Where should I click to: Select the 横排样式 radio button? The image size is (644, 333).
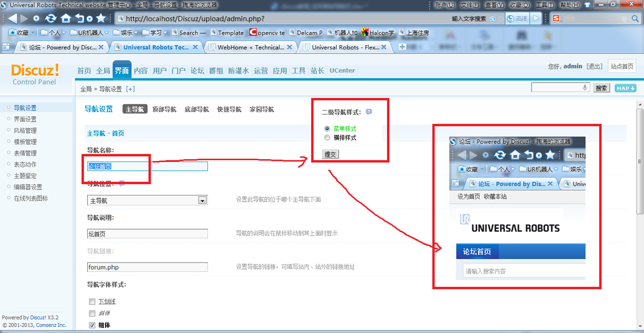point(327,138)
